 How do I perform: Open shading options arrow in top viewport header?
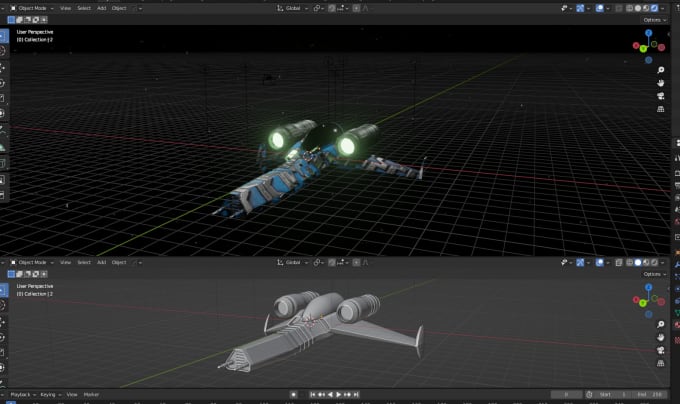click(663, 8)
